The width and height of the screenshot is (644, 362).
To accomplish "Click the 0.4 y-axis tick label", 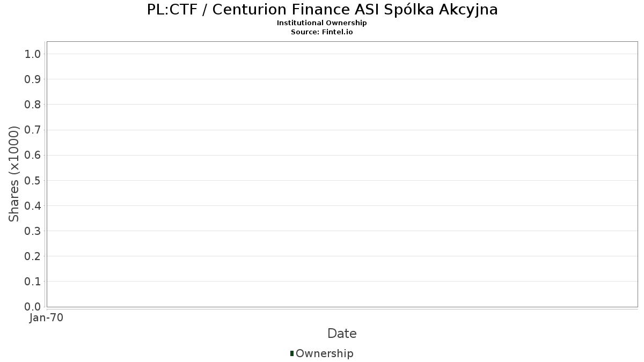I will 33,205.
